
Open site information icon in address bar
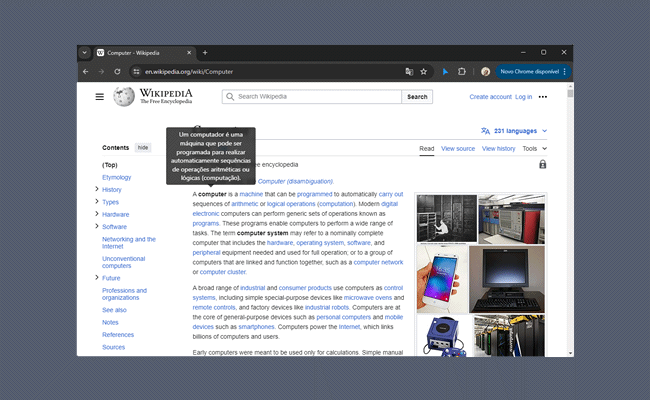[x=136, y=72]
